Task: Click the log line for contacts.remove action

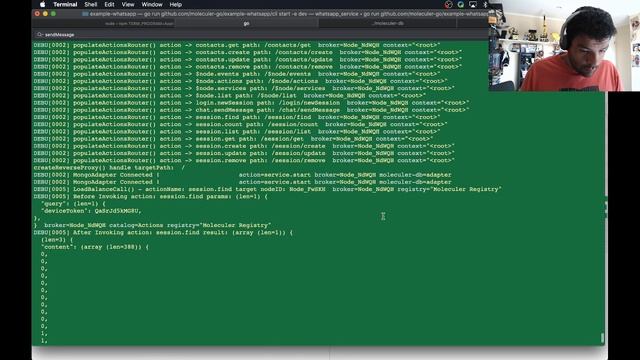Action: [x=248, y=67]
